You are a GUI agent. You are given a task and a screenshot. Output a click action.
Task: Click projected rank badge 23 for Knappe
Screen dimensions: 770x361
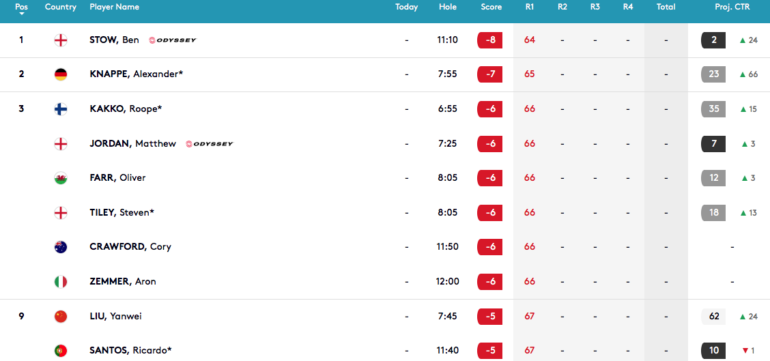(x=714, y=74)
